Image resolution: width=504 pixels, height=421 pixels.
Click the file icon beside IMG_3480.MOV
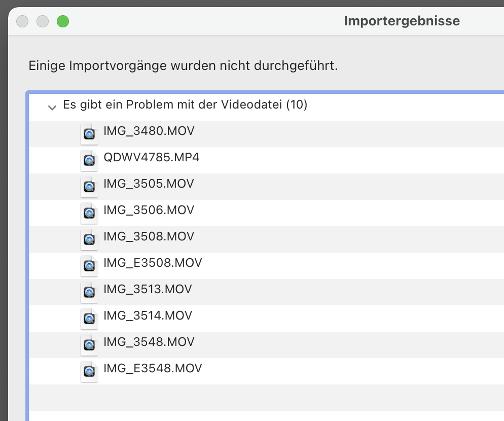[89, 133]
